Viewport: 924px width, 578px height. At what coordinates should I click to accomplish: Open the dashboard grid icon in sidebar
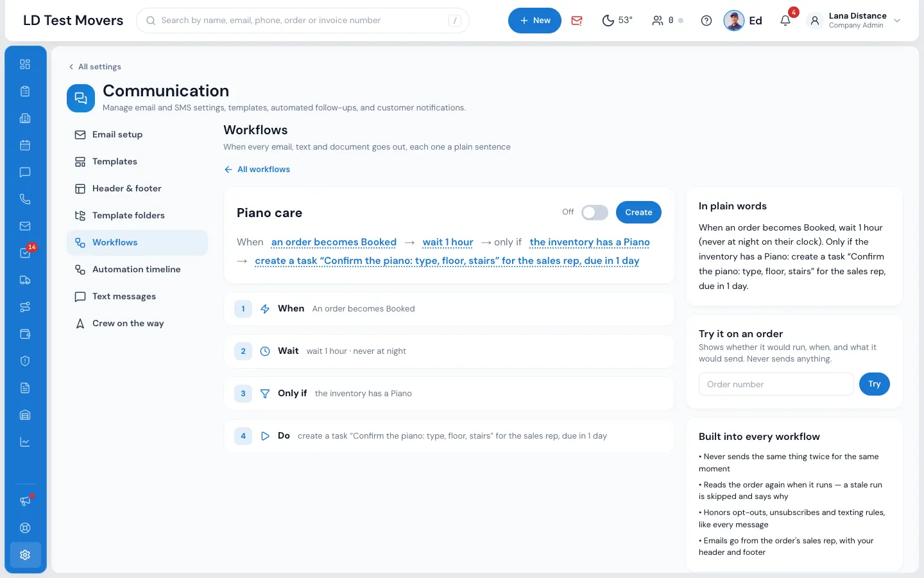click(25, 64)
